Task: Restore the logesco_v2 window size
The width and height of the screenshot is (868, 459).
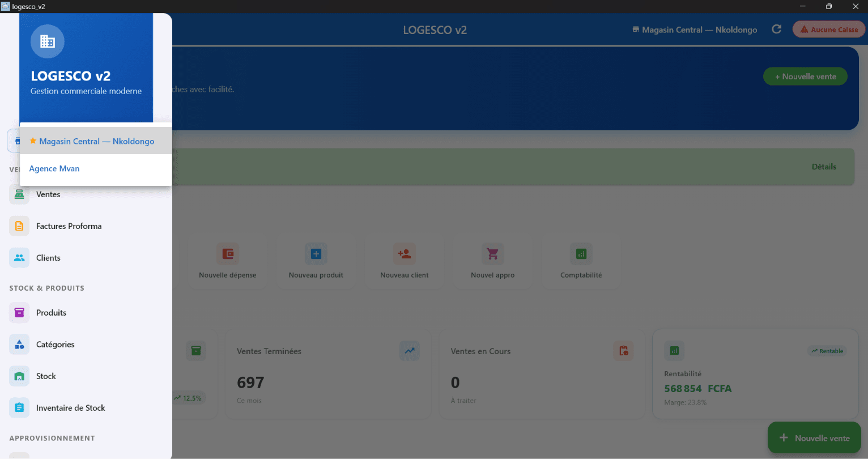Action: (x=829, y=6)
